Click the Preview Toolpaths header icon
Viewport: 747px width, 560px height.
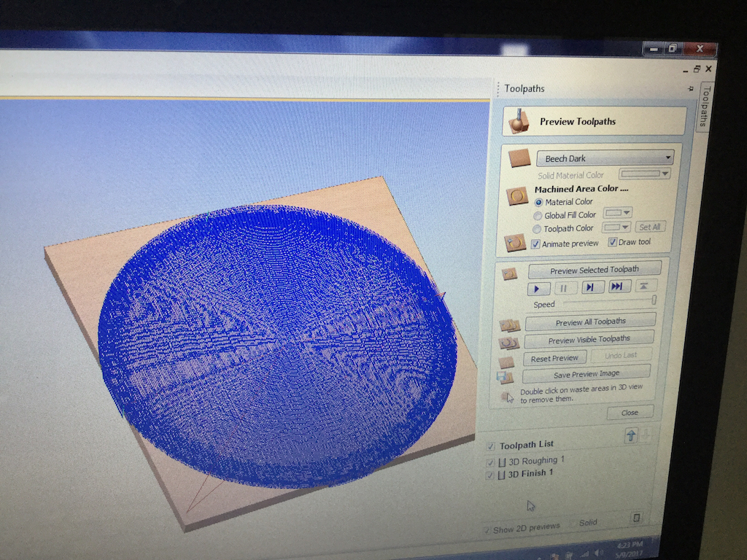point(519,121)
